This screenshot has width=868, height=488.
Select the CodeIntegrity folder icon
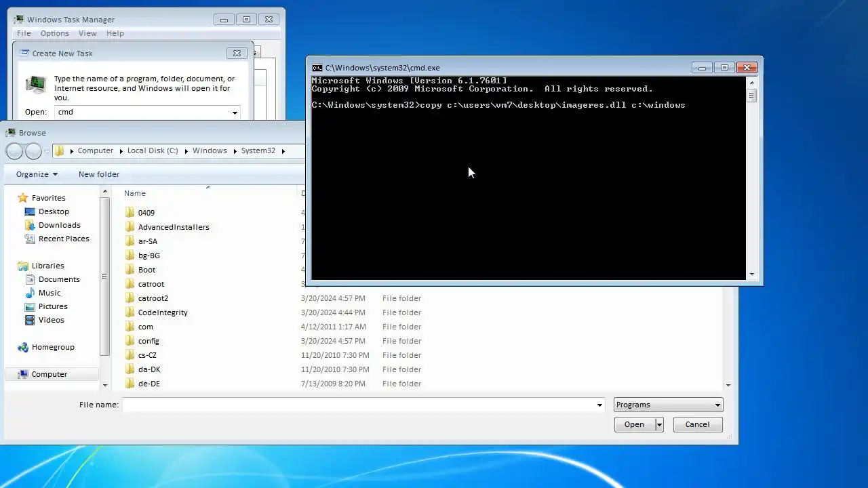pos(130,312)
